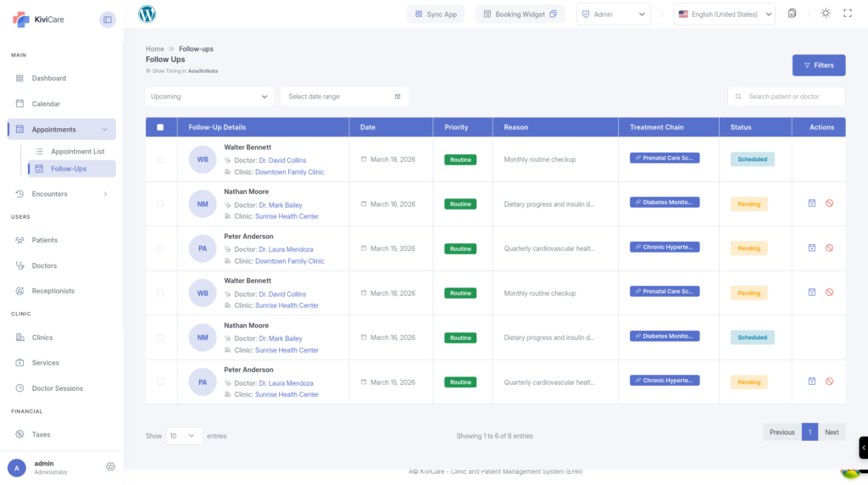Go to Appointment List submenu item

tap(77, 152)
